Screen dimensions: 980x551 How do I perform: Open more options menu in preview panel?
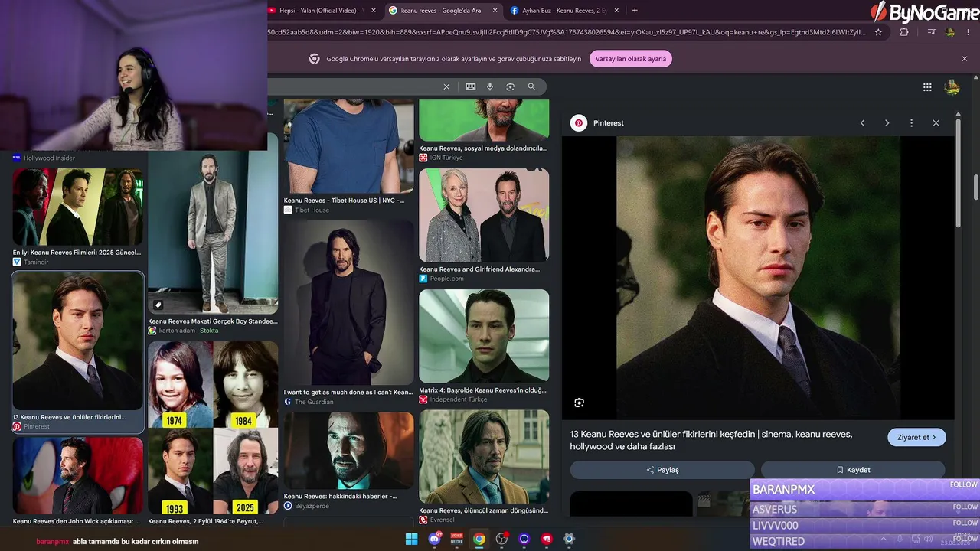click(x=911, y=123)
